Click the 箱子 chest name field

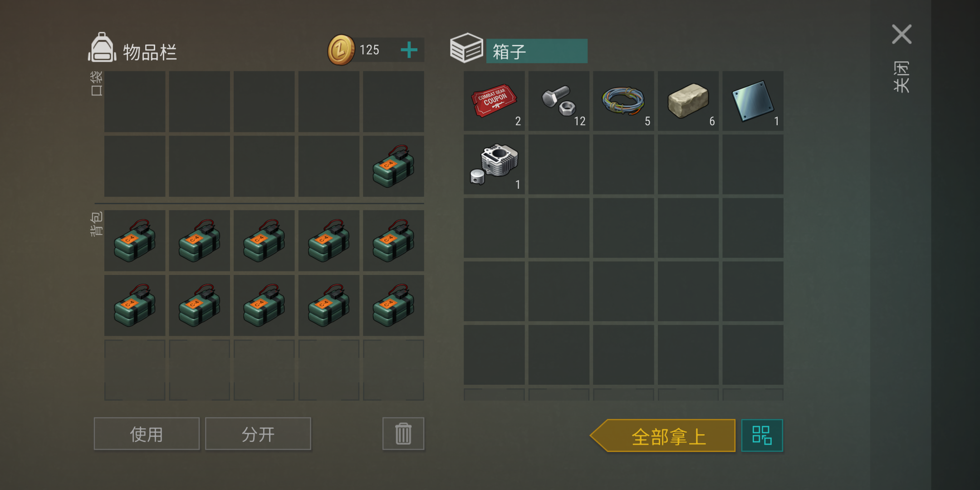click(x=537, y=51)
